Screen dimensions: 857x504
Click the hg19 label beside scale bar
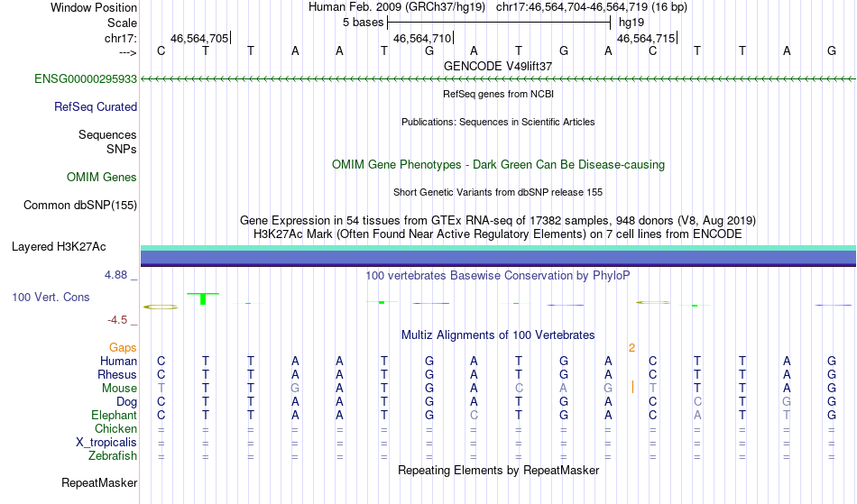pos(631,23)
